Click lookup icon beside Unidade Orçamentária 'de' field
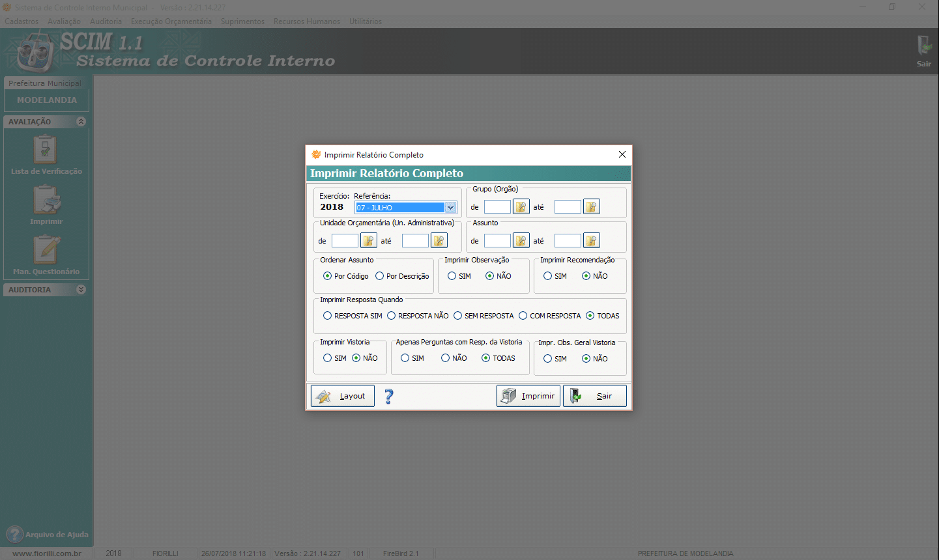The width and height of the screenshot is (939, 560). tap(369, 241)
